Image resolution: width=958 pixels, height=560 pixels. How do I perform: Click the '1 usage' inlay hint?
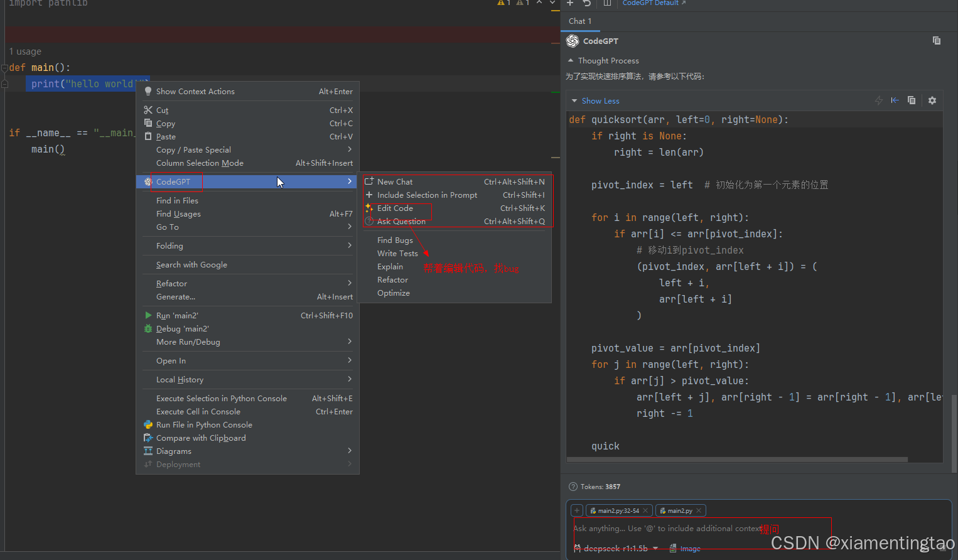tap(25, 51)
